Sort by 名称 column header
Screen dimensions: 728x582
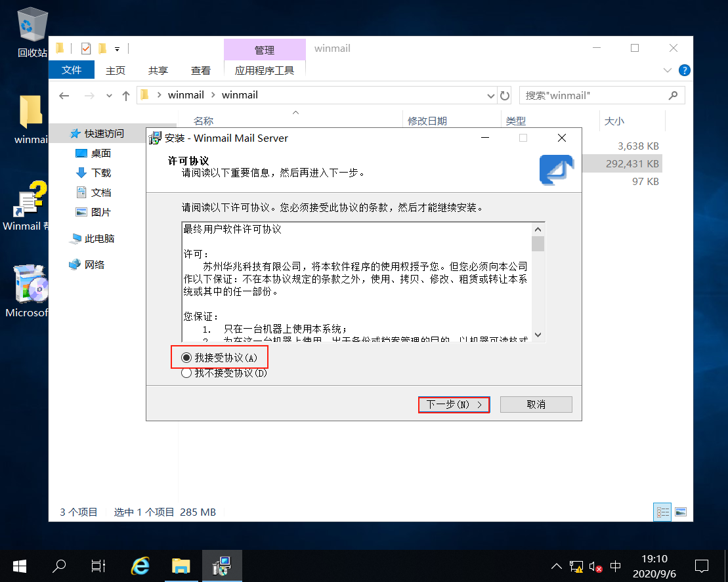203,121
